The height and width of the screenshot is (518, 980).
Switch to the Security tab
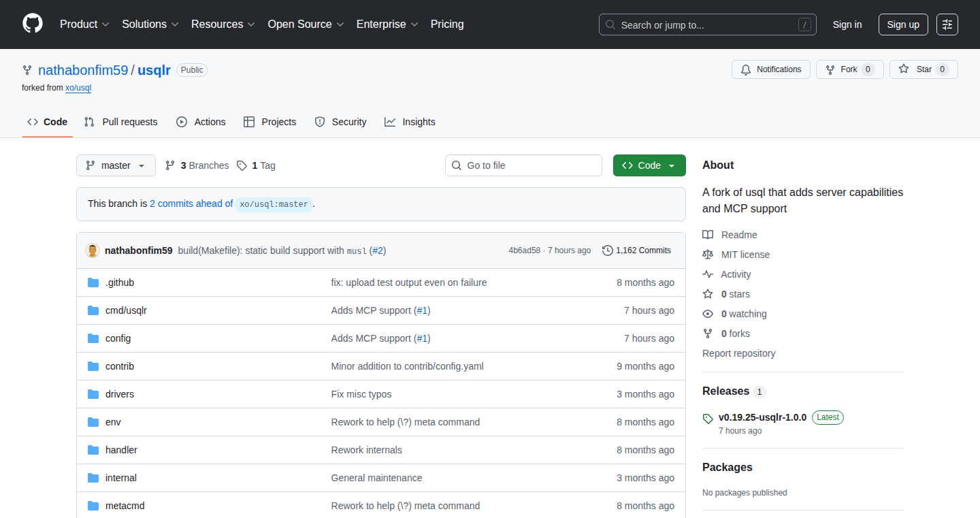(x=340, y=122)
